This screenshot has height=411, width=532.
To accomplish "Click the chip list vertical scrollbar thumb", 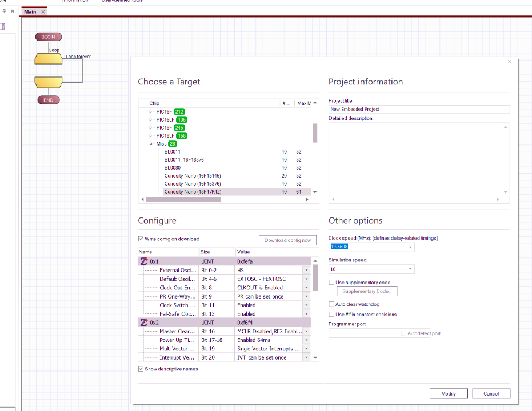I will [315, 133].
